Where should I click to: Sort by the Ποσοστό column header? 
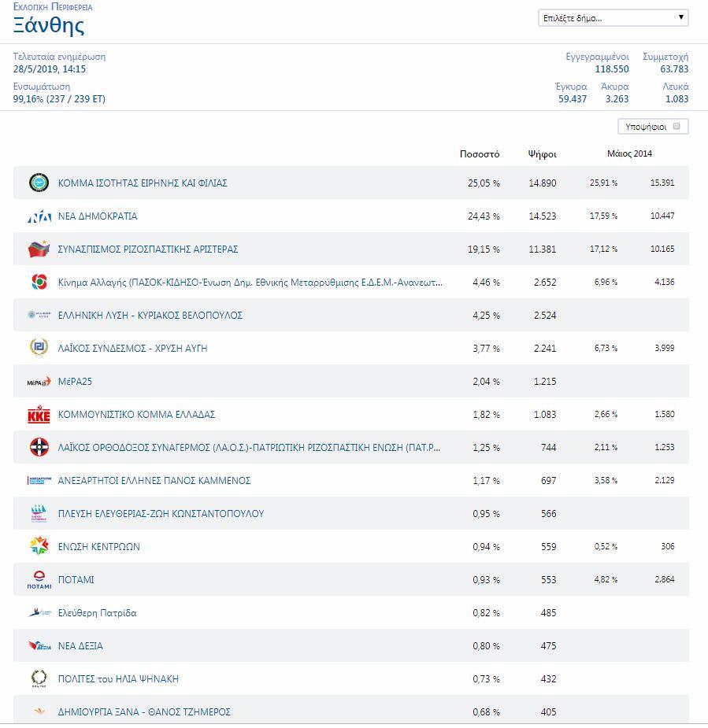tap(479, 154)
